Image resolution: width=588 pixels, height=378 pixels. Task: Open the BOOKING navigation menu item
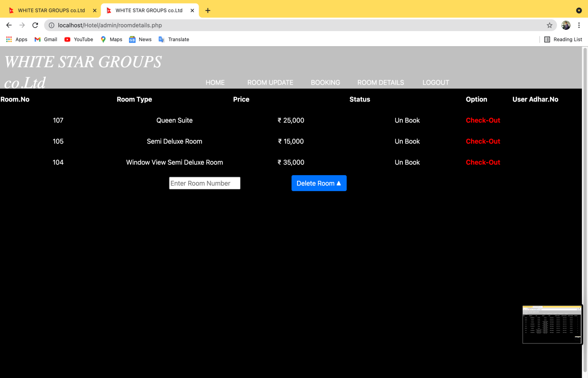pos(326,82)
